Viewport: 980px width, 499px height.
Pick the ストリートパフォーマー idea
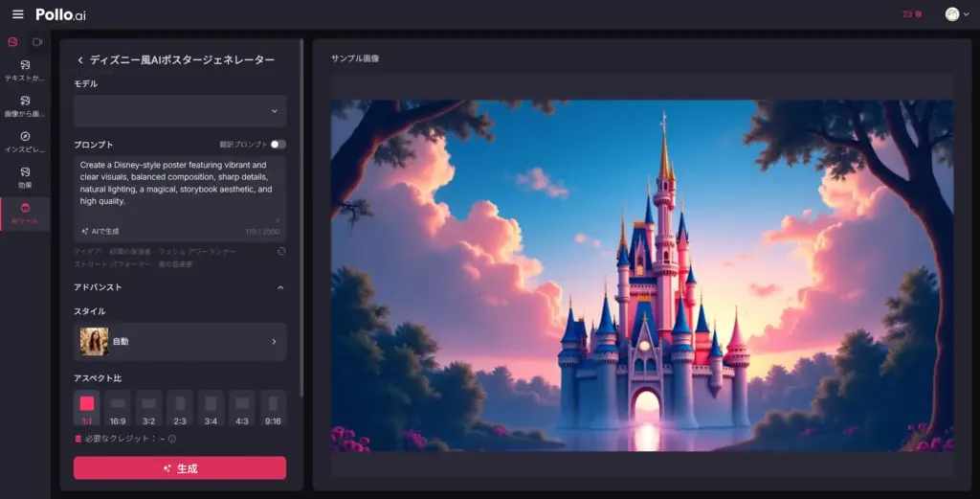click(x=112, y=264)
